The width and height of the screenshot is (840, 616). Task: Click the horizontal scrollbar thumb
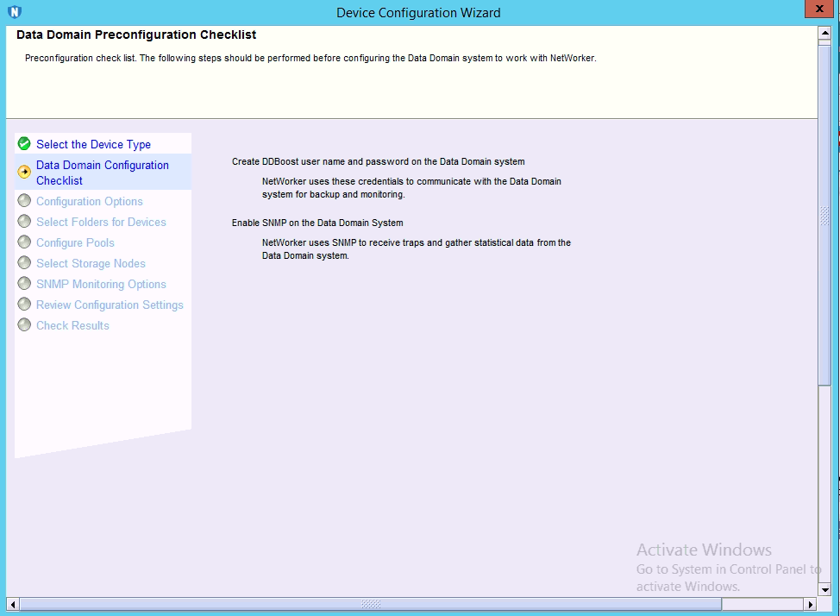(371, 604)
